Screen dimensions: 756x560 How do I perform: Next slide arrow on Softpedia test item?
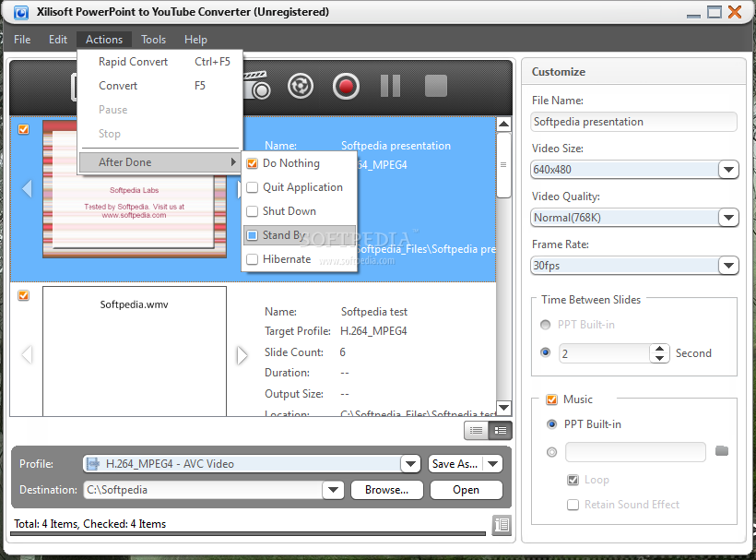click(x=242, y=355)
